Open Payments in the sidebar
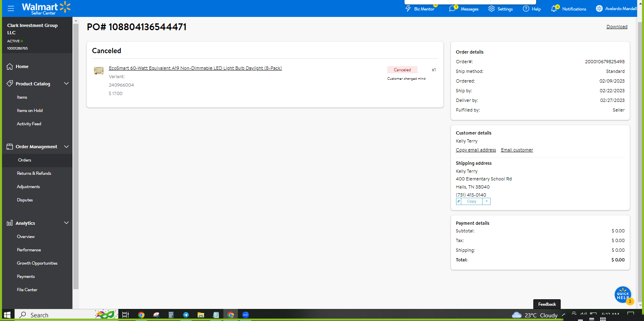The width and height of the screenshot is (644, 321). coord(26,276)
